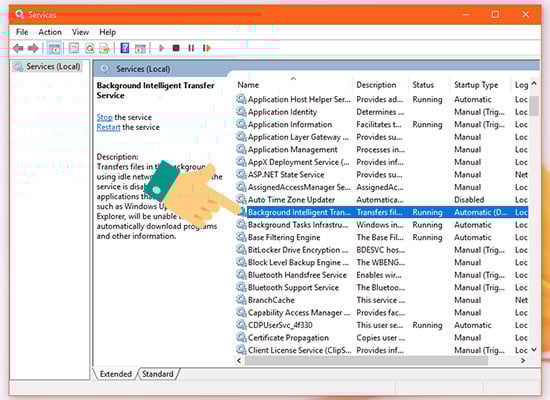Sort by the Status column header
Image resolution: width=550 pixels, height=400 pixels.
429,85
